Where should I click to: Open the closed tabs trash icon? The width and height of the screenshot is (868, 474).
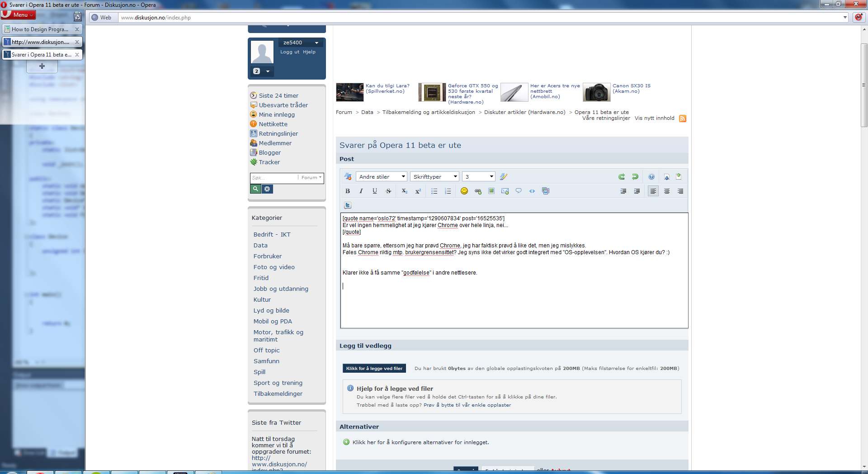(x=78, y=17)
